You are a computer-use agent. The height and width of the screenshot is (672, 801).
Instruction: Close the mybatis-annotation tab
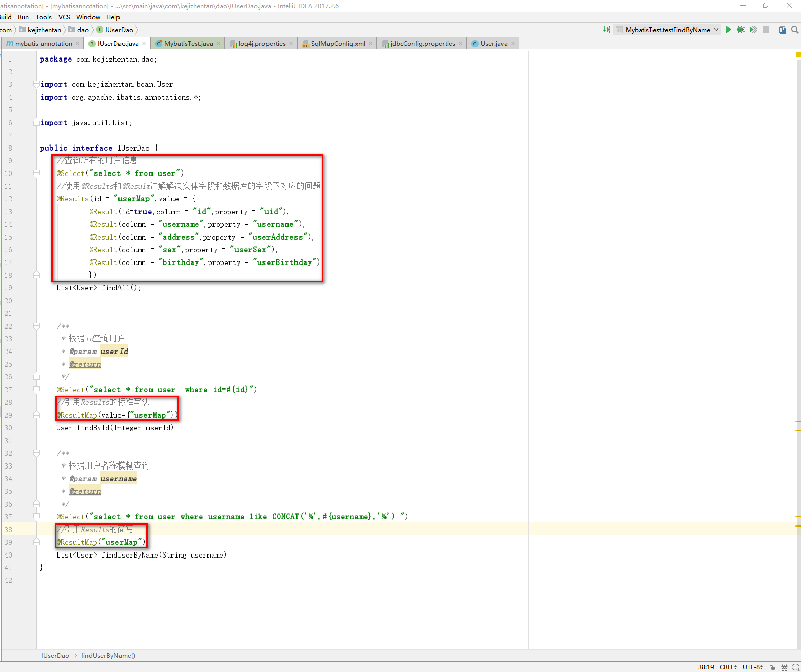click(x=78, y=44)
